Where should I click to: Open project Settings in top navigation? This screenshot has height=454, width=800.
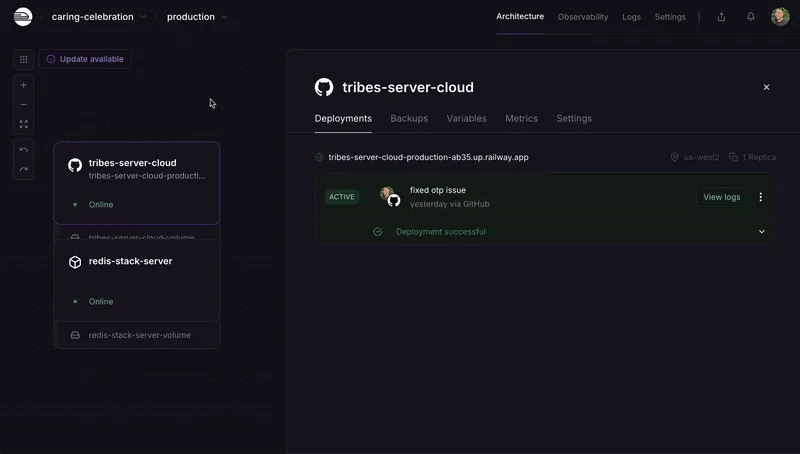coord(670,17)
